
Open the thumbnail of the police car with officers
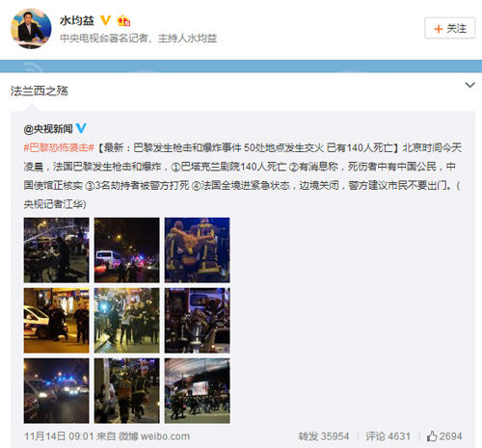56,321
